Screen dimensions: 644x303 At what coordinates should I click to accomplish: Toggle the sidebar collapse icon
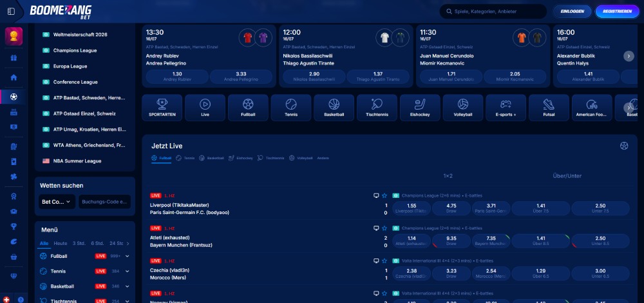[x=11, y=11]
